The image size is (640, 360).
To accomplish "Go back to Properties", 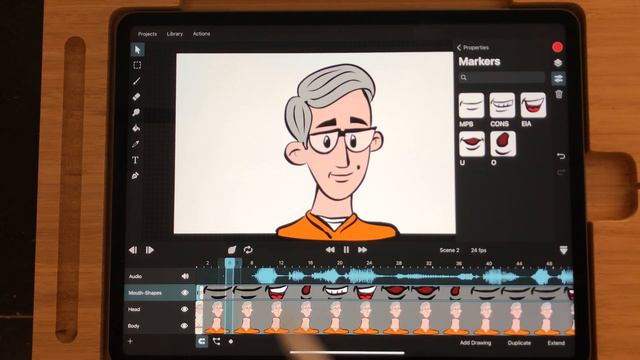I will coord(473,48).
